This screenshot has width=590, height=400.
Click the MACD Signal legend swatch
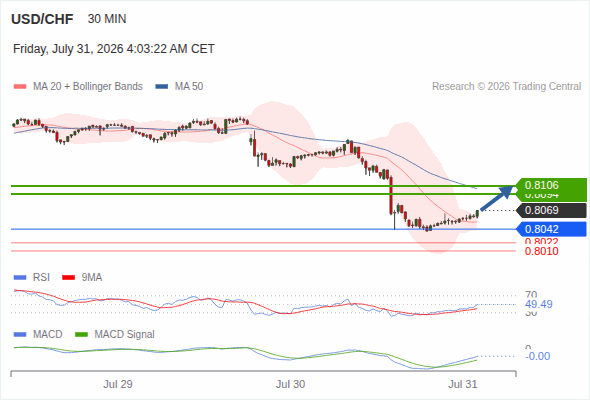tap(81, 335)
